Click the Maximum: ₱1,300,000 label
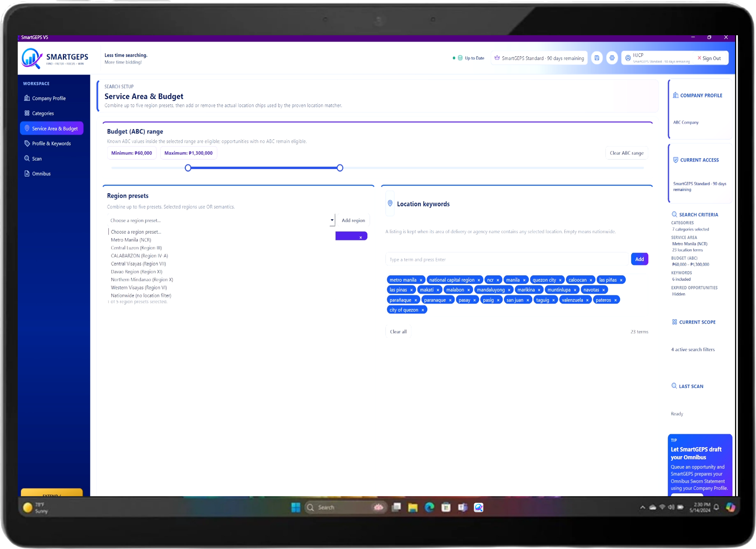Image resolution: width=756 pixels, height=549 pixels. [x=188, y=153]
